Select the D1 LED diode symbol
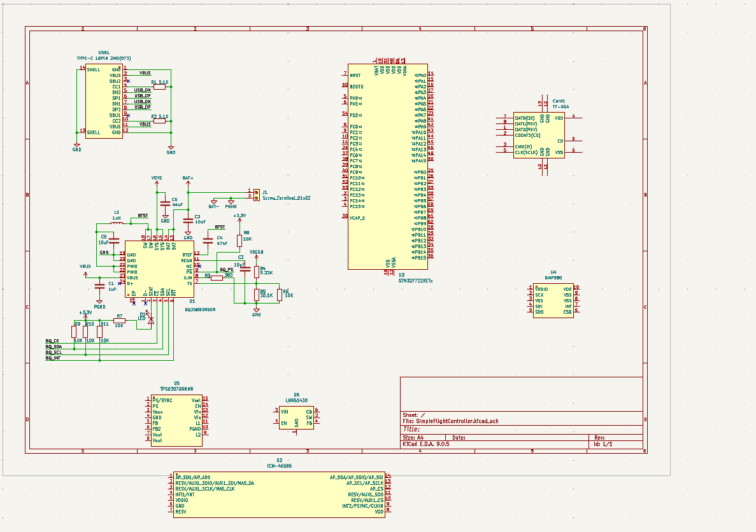Screen dimensions: 756x532 point(150,321)
